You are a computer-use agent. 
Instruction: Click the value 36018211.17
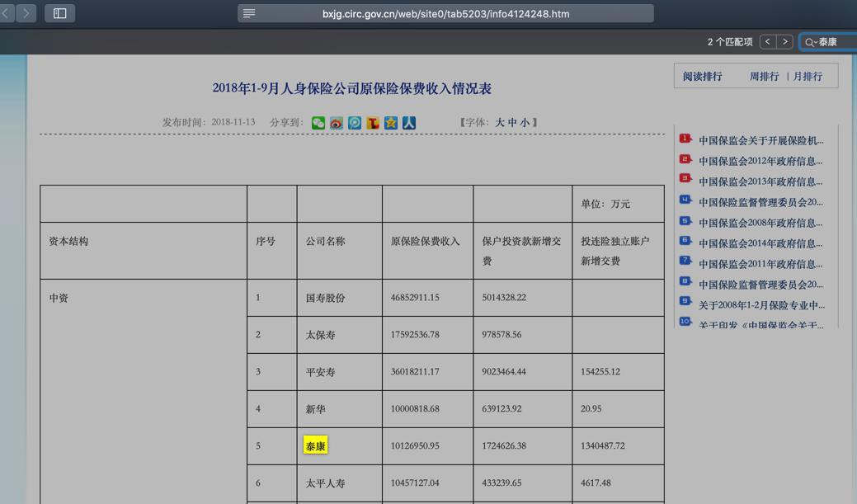coord(415,372)
